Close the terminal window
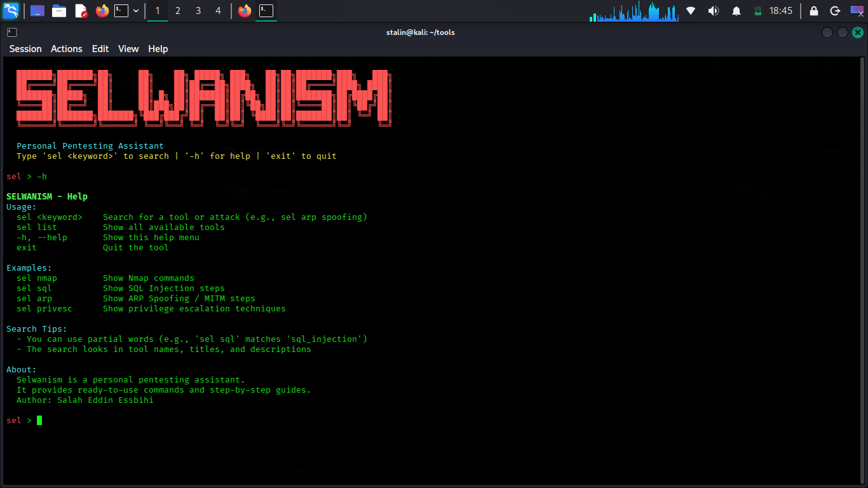Image resolution: width=868 pixels, height=488 pixels. point(857,32)
